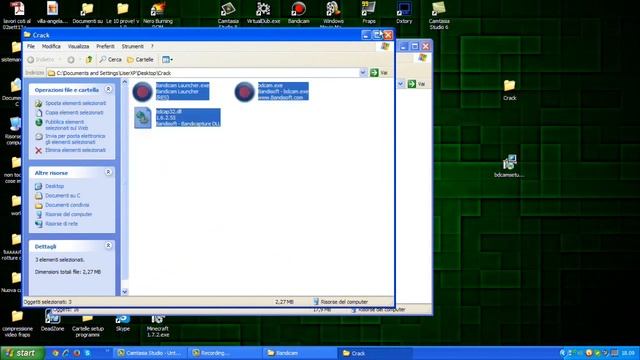Select Camtasia Studio 6 desktop icon
This screenshot has width=640, height=360.
click(439, 15)
